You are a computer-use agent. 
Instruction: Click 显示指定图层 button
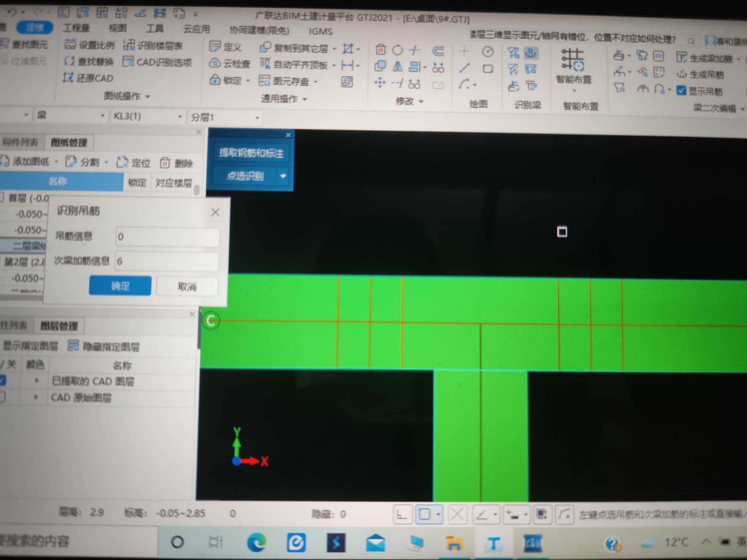click(x=30, y=346)
